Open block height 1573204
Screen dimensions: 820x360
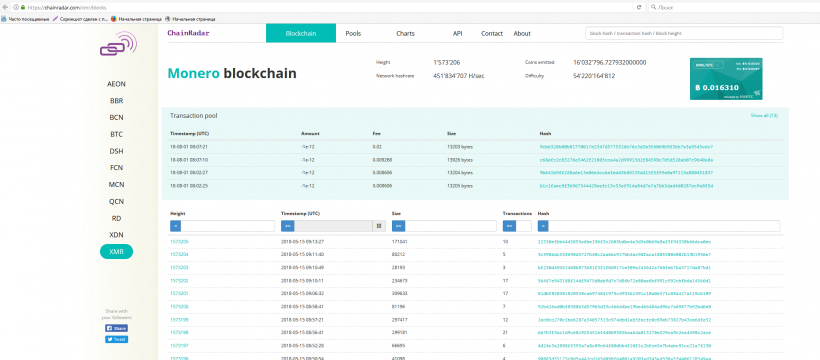tap(179, 254)
